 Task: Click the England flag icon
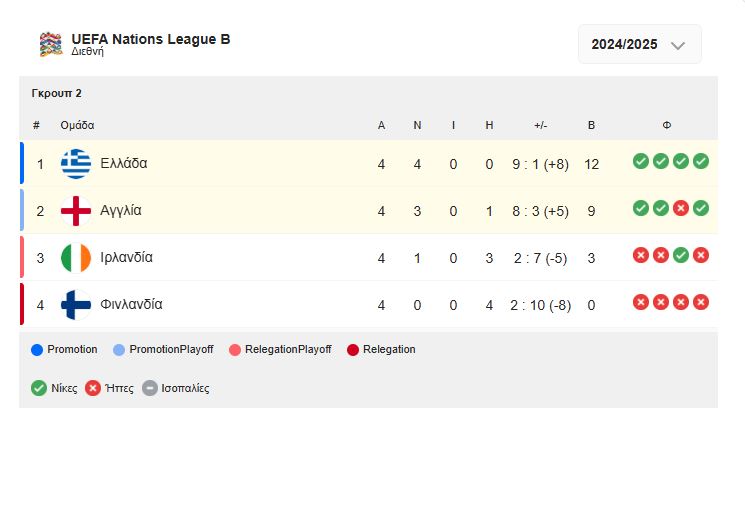76,211
